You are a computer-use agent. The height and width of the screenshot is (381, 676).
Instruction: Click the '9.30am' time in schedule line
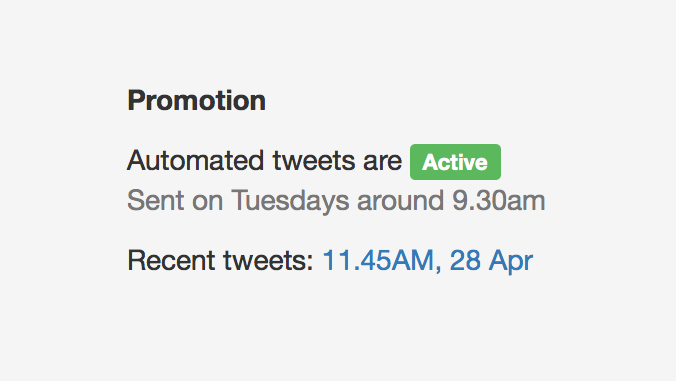(x=498, y=201)
